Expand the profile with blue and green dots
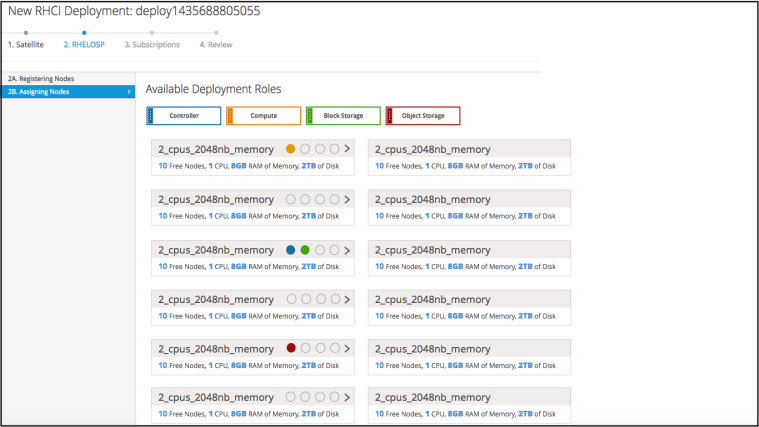759x427 pixels. coord(347,249)
